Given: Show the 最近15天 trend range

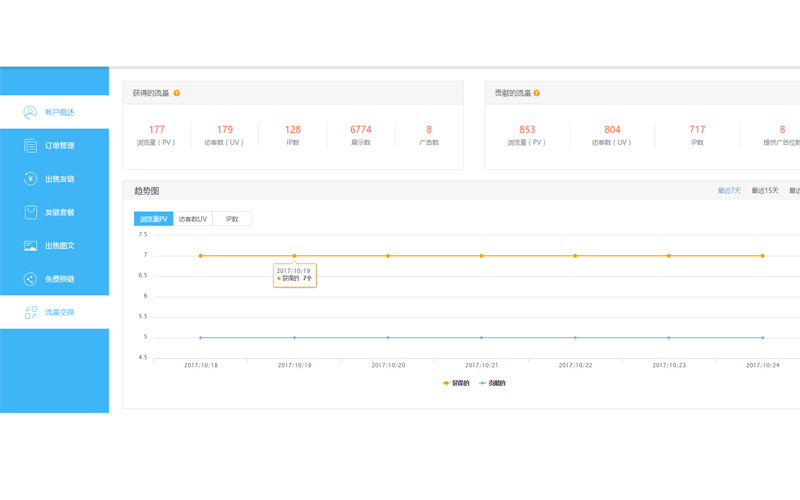Looking at the screenshot, I should (x=765, y=190).
